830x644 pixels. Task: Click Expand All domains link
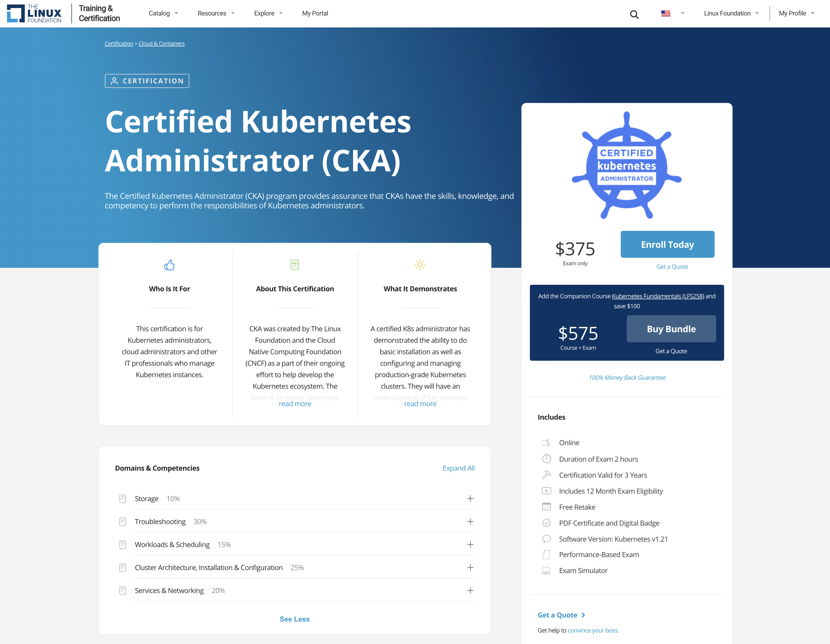tap(458, 468)
